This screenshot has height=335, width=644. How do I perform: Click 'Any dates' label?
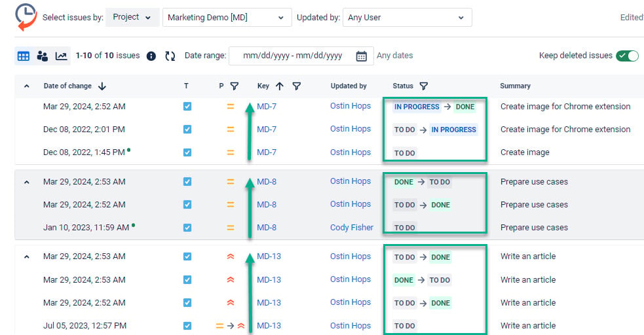coord(394,56)
